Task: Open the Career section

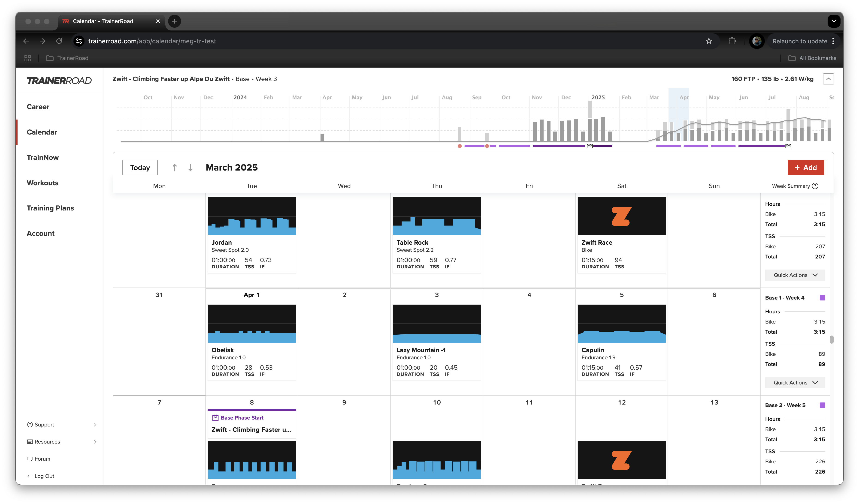Action: coord(38,107)
